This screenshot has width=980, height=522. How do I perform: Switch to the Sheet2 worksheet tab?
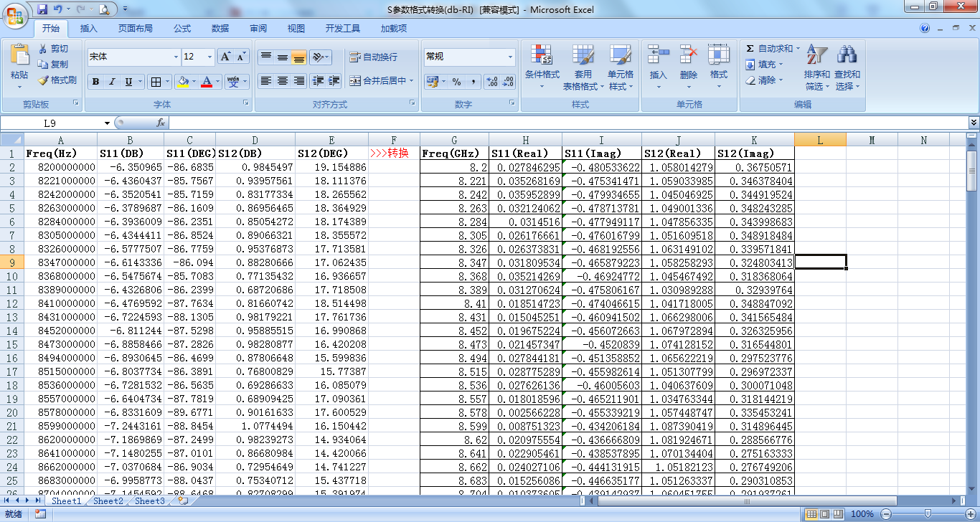tap(108, 501)
